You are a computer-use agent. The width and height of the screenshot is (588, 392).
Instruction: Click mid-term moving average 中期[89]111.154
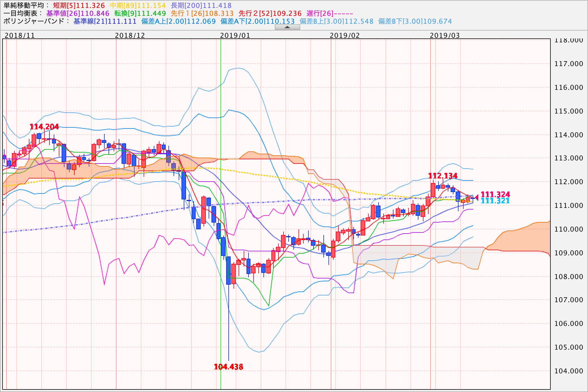click(x=138, y=5)
